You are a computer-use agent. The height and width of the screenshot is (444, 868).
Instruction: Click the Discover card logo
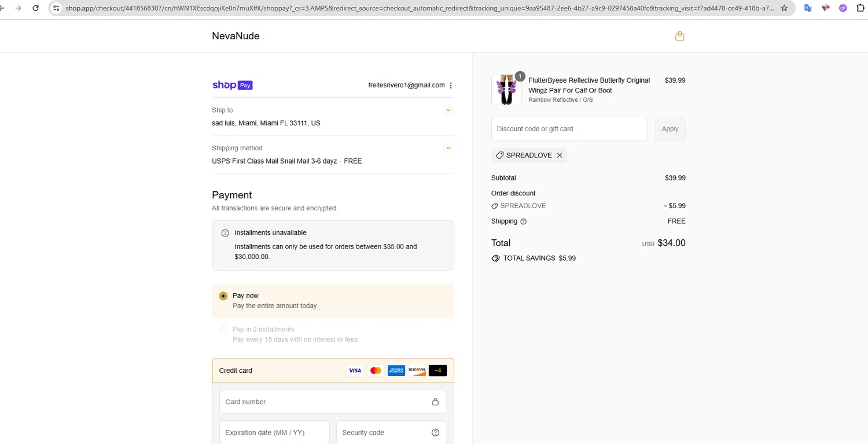tap(417, 371)
